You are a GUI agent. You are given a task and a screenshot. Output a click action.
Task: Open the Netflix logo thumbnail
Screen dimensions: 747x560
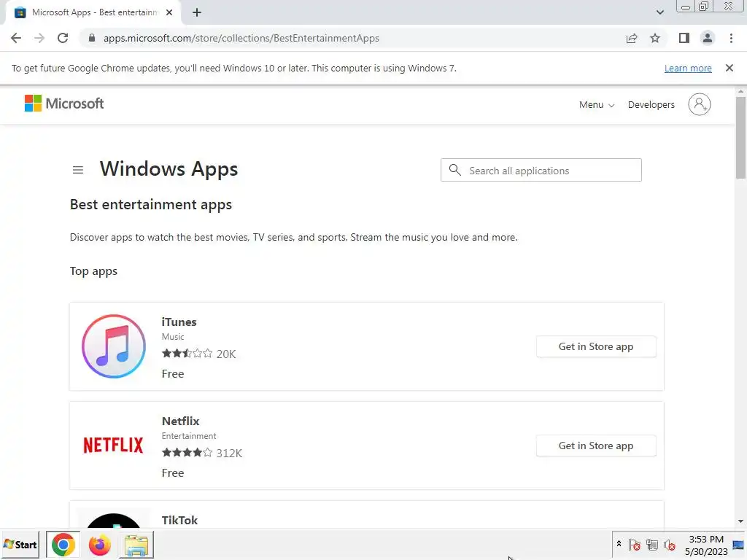[x=113, y=446]
